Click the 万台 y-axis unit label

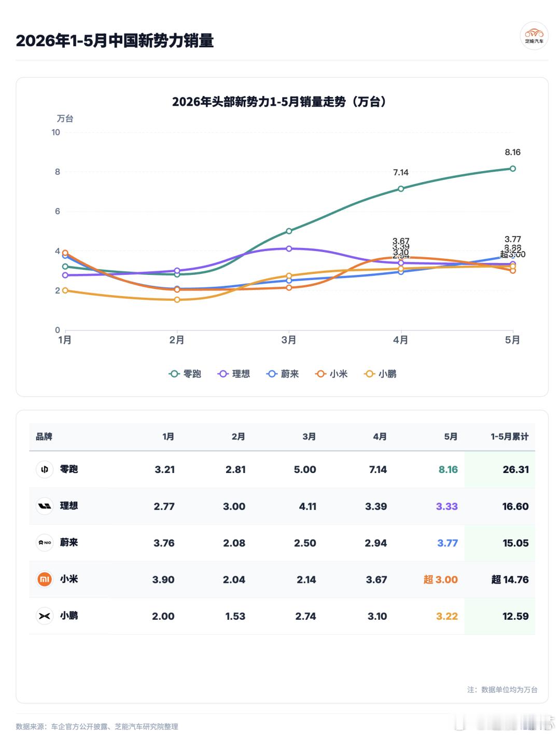65,118
